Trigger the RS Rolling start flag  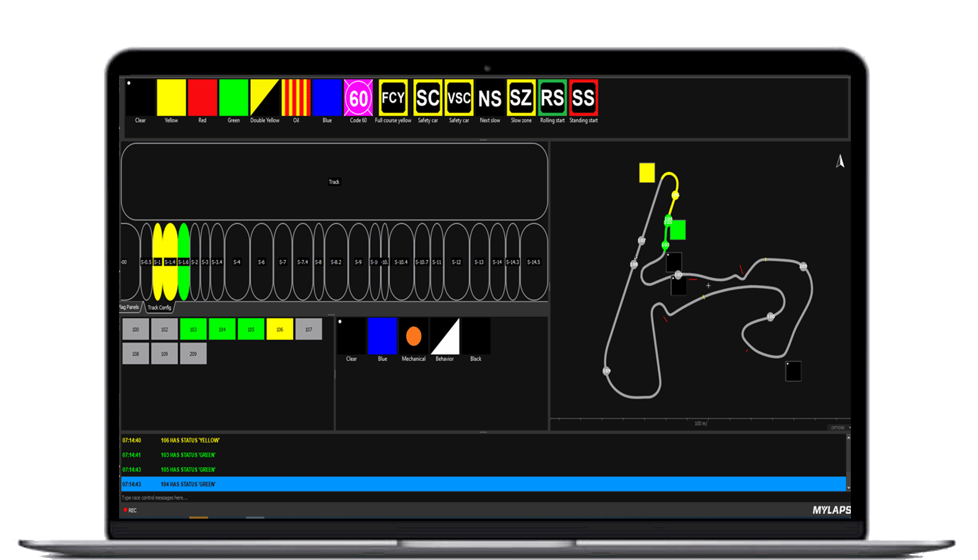coord(552,98)
